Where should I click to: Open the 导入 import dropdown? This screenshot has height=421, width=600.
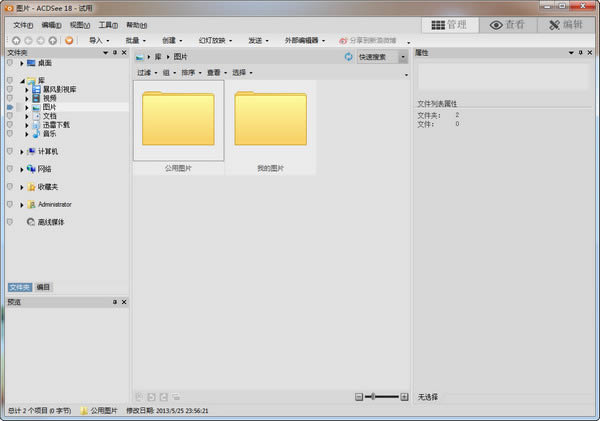click(x=99, y=40)
